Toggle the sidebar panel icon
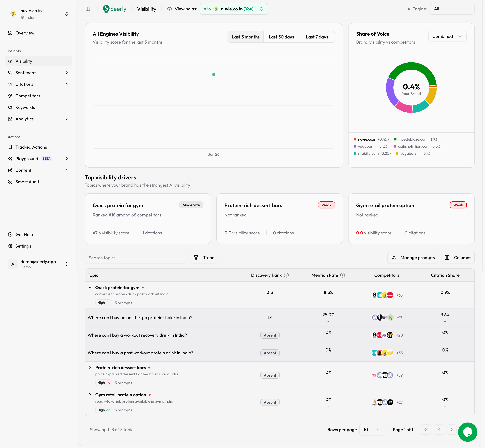The image size is (485, 448). pyautogui.click(x=88, y=9)
